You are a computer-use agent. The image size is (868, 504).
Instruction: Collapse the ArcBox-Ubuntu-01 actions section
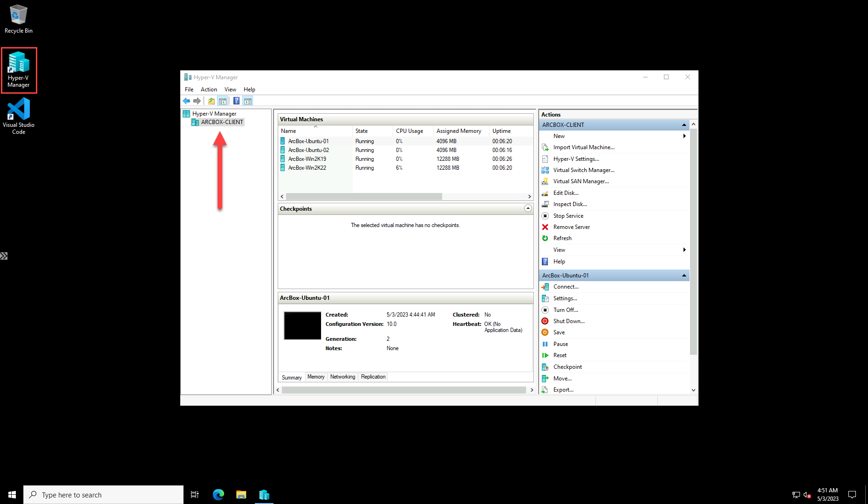click(x=684, y=276)
